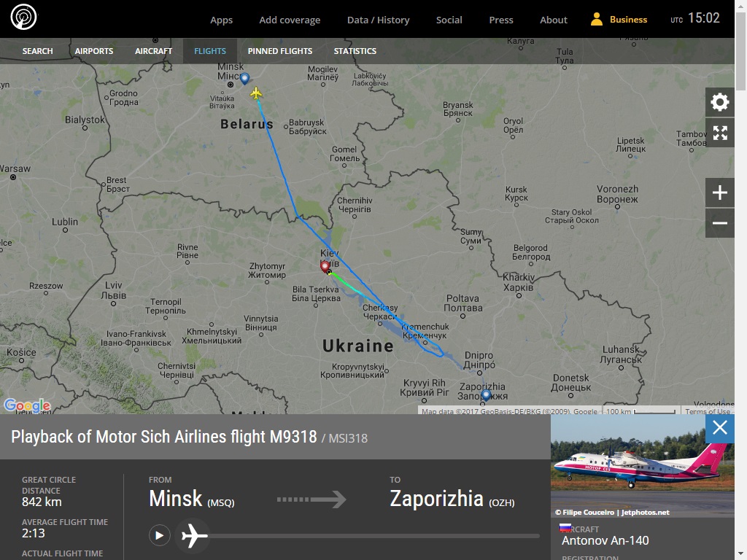Viewport: 747px width, 560px height.
Task: Click the blue Minsk airport pin
Action: pyautogui.click(x=244, y=79)
